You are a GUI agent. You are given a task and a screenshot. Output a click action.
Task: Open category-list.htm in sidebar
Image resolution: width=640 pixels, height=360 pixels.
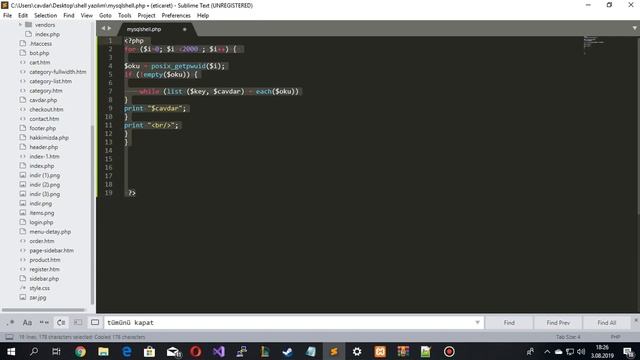point(50,81)
